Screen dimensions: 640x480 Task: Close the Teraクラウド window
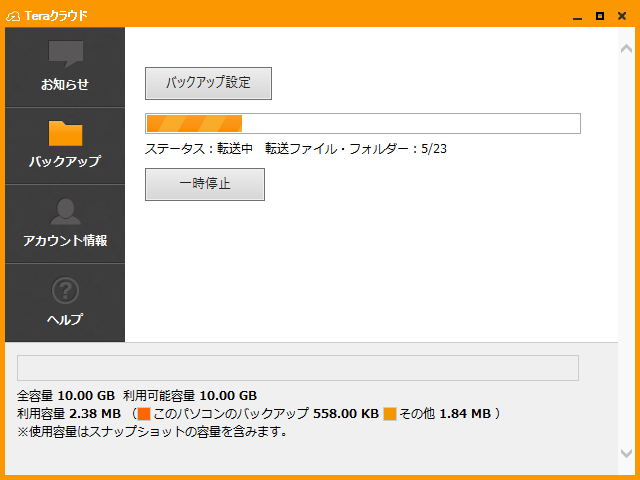pyautogui.click(x=622, y=15)
